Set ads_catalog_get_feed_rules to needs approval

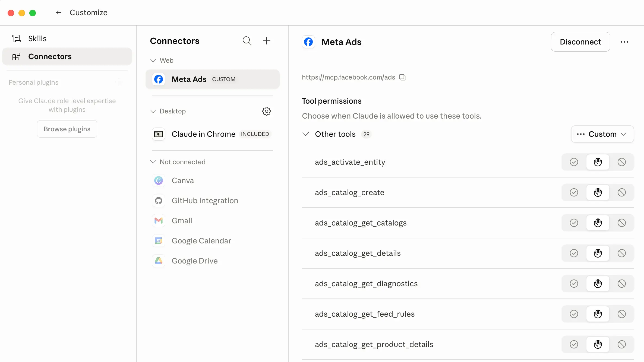(x=598, y=314)
